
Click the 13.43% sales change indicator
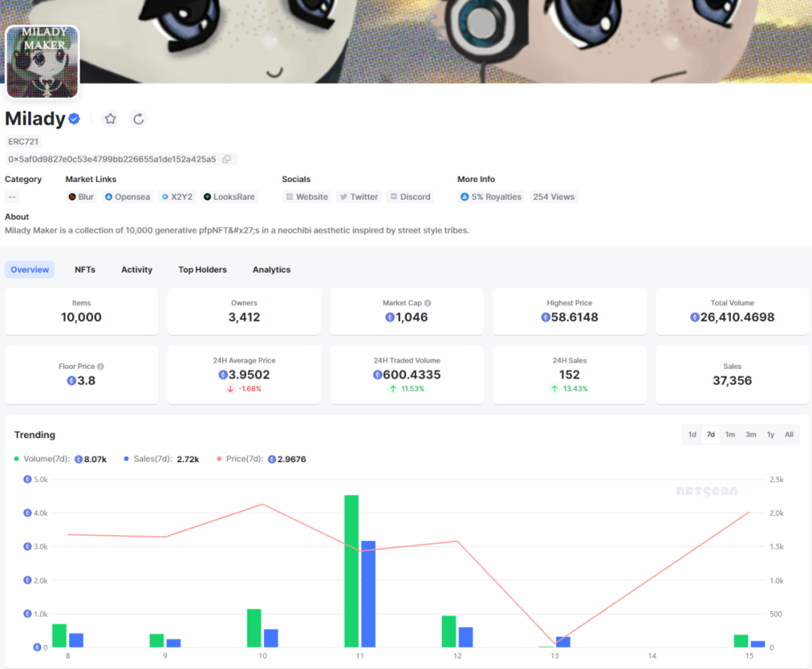tap(569, 389)
